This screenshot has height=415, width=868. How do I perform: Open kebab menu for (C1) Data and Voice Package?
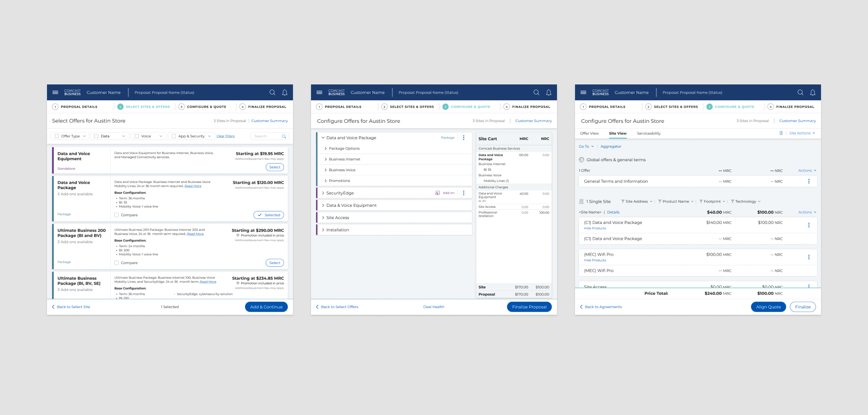coord(809,225)
